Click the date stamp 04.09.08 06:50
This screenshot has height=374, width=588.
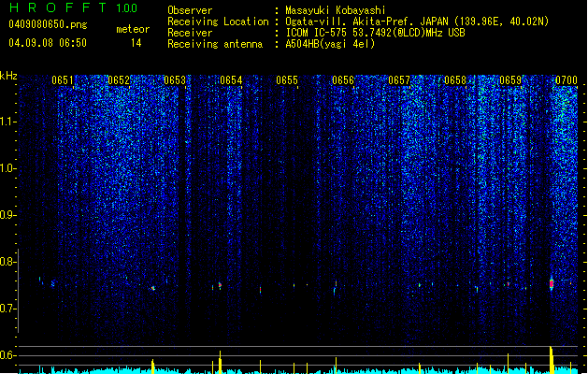click(48, 43)
